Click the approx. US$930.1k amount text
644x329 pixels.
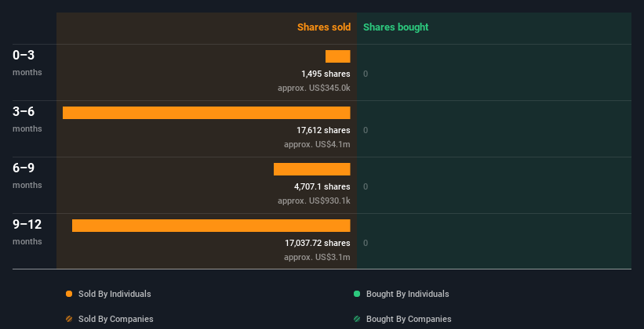314,201
